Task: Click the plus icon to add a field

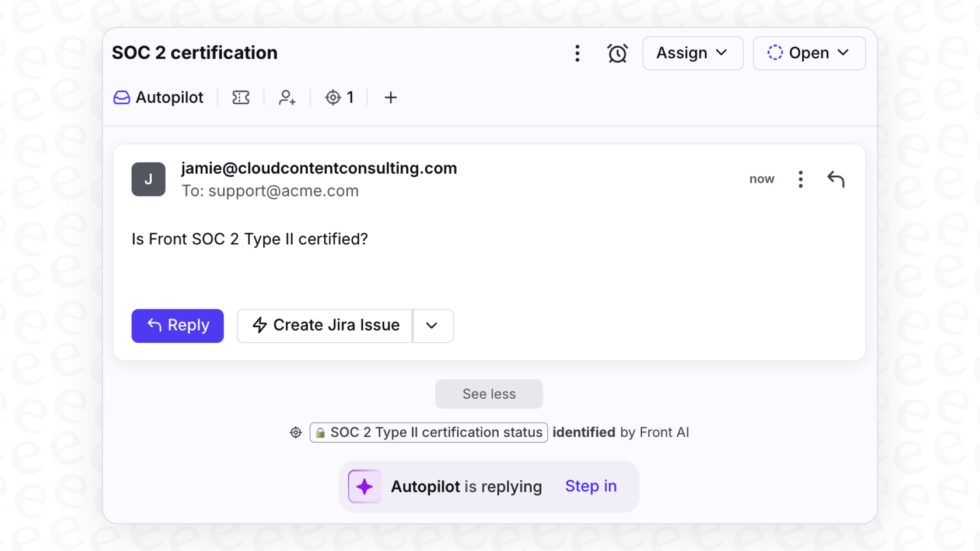Action: click(x=390, y=97)
